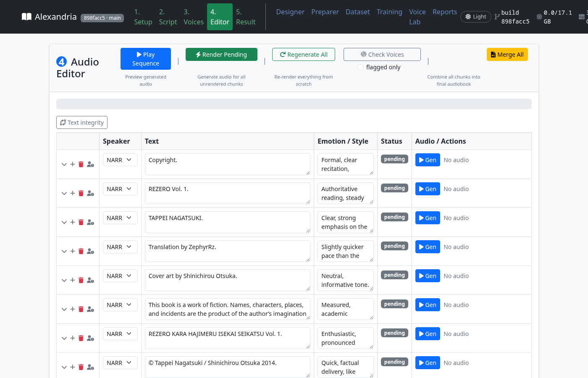588x378 pixels.
Task: Open the Preparer page
Action: (325, 12)
